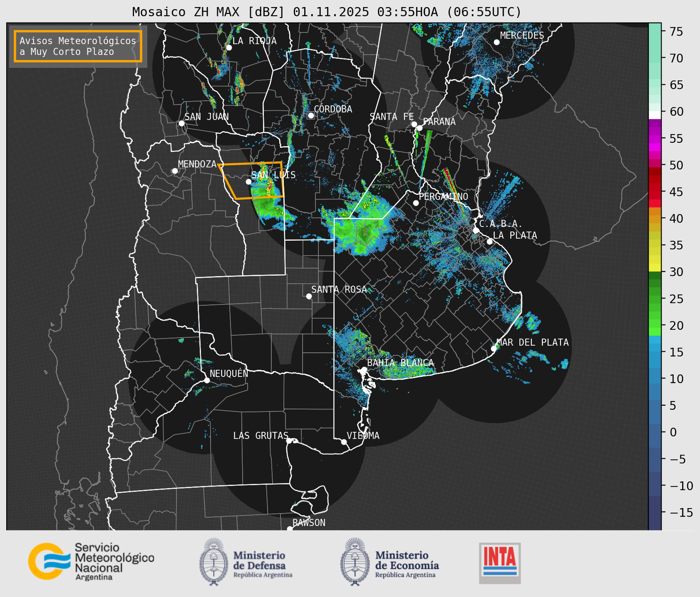Viewport: 700px width, 597px height.
Task: Click the Mercedes city marker dot
Action: (x=496, y=42)
